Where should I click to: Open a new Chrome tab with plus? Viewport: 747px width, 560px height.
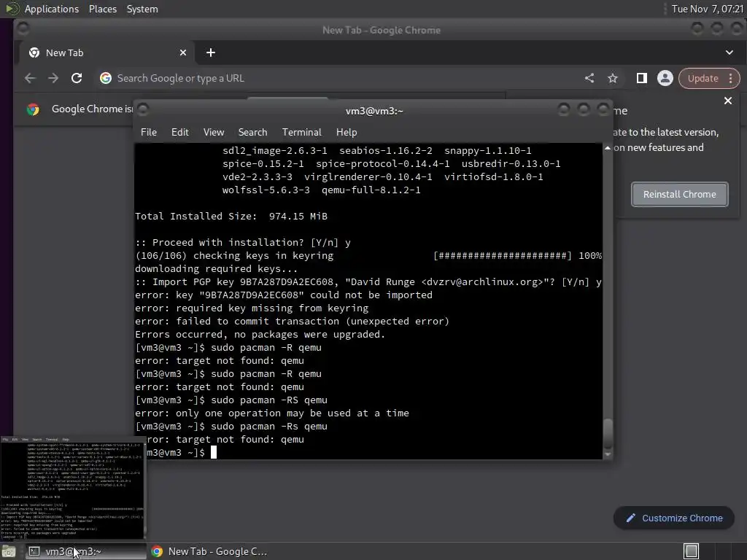pos(211,52)
